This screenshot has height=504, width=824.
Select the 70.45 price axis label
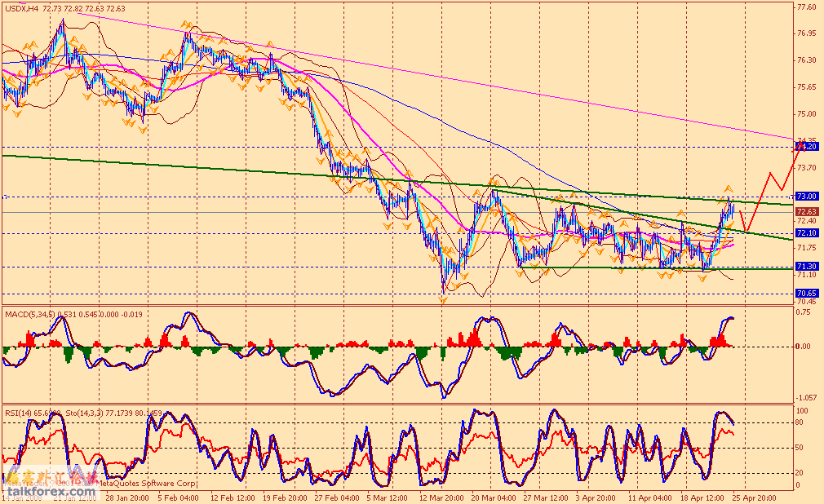[x=807, y=302]
